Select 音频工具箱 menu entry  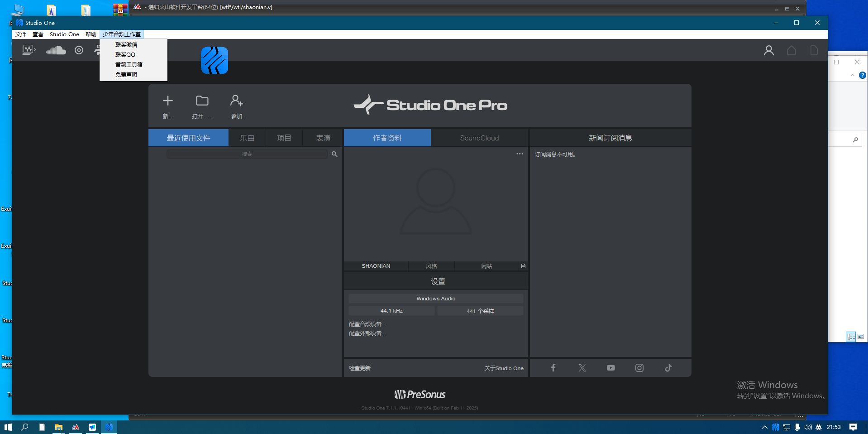[x=134, y=65]
